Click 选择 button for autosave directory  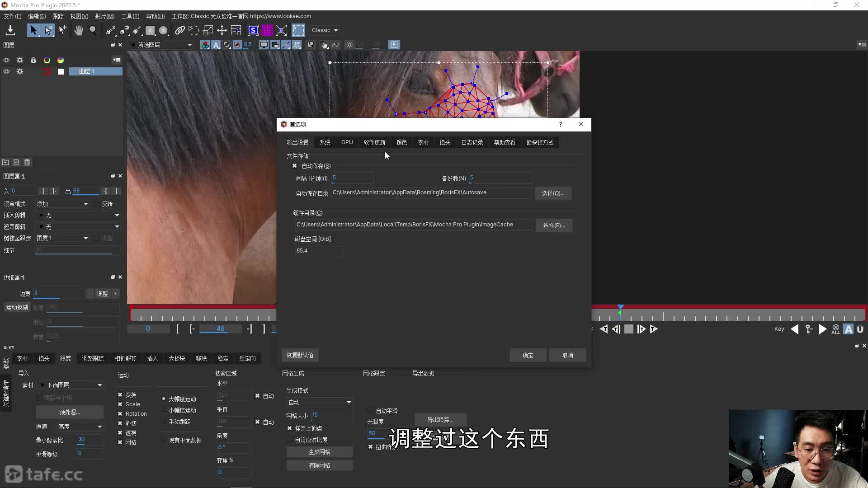click(553, 193)
